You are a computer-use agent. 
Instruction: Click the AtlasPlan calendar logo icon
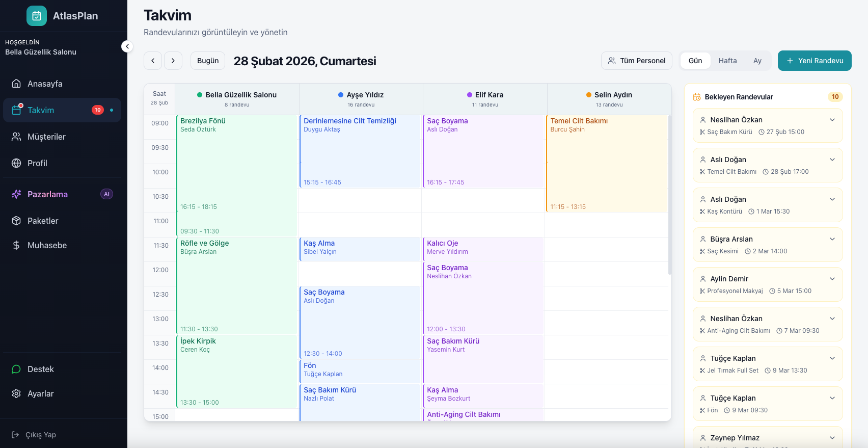(37, 16)
